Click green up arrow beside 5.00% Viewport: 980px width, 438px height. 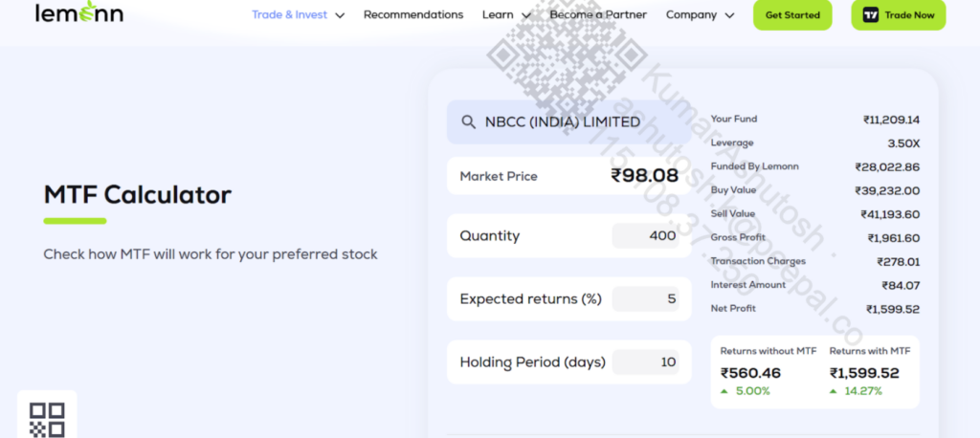tap(724, 391)
